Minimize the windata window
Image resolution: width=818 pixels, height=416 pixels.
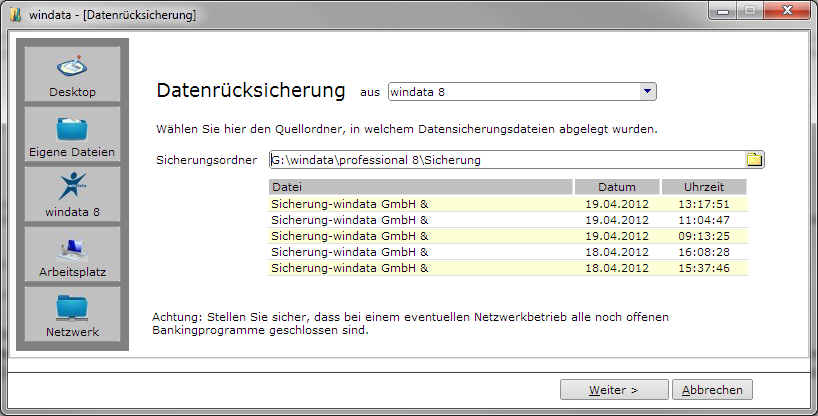723,11
